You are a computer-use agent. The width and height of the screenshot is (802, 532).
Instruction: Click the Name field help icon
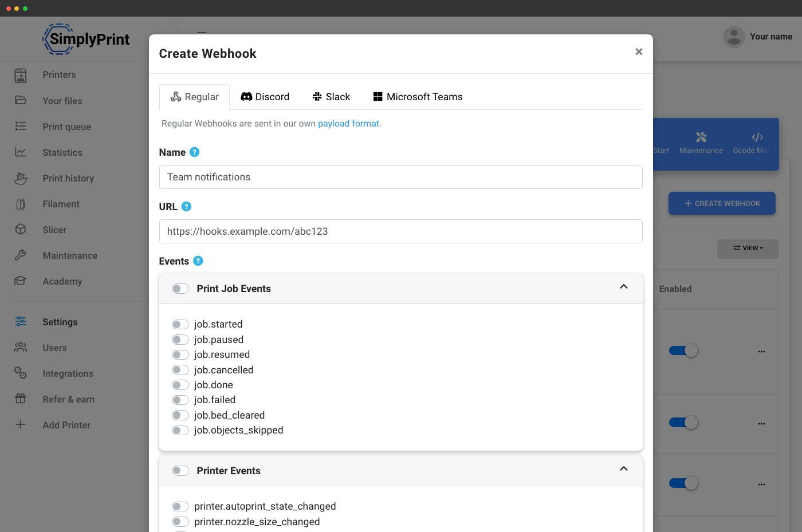[194, 152]
